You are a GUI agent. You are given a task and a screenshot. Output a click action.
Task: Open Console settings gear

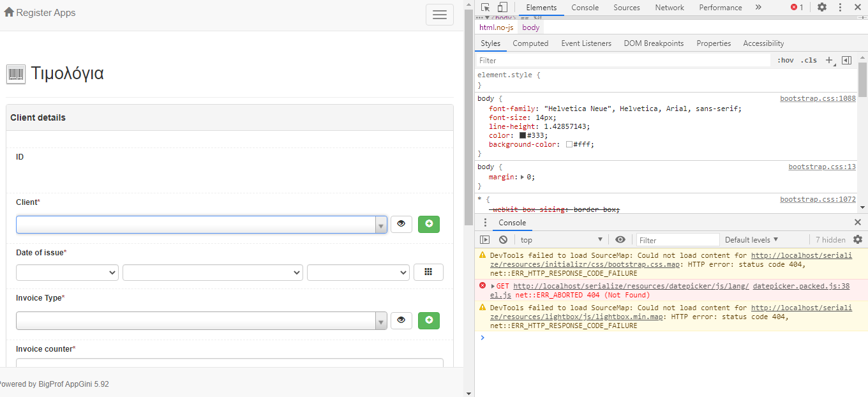click(858, 240)
